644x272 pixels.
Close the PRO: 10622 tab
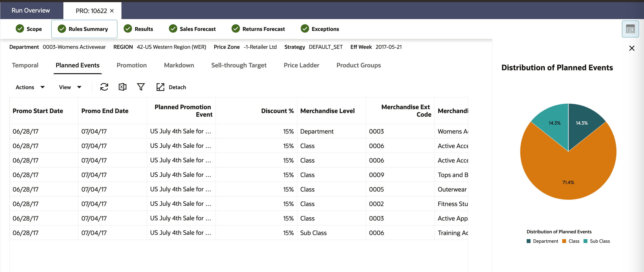coord(112,11)
